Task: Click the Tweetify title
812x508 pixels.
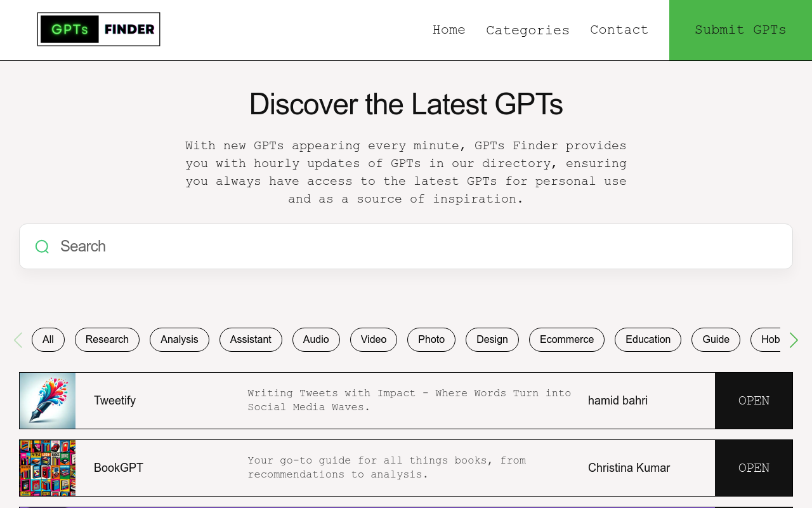Action: [115, 401]
